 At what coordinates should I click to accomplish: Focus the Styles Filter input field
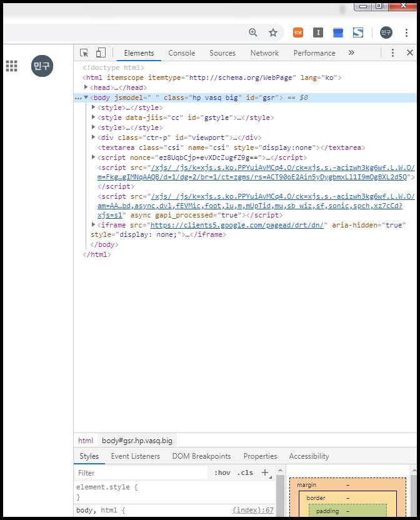pos(141,473)
